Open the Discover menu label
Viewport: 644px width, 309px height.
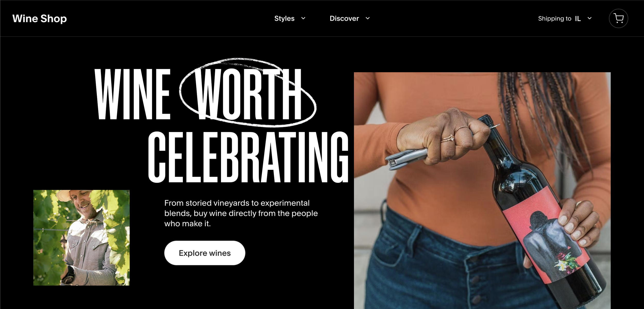click(x=344, y=19)
